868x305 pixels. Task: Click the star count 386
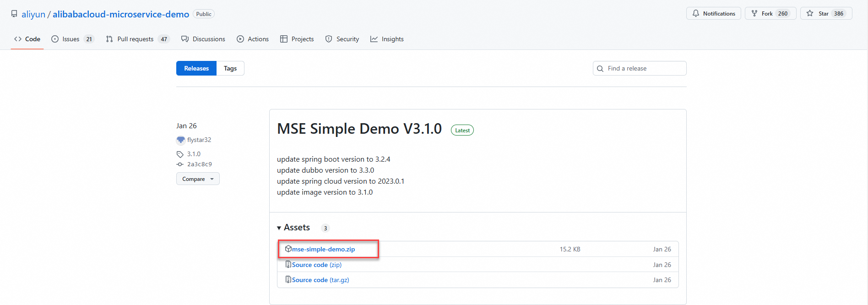839,13
